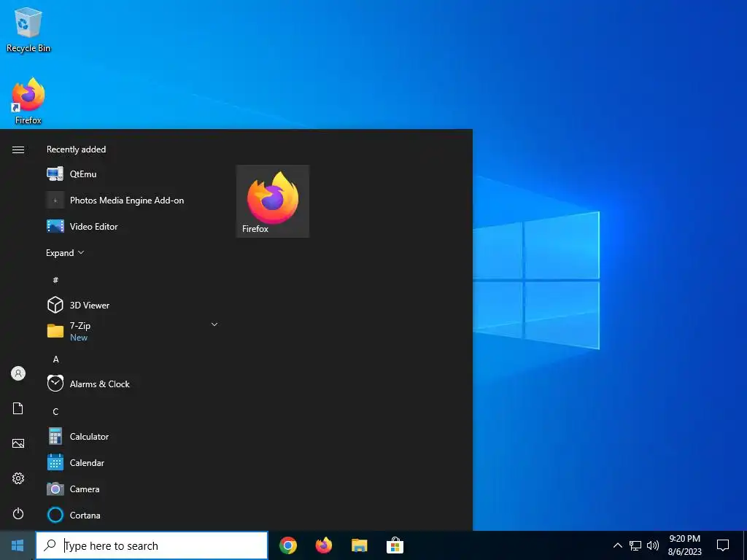Image resolution: width=747 pixels, height=560 pixels.
Task: Click the pinned Firefox tile
Action: coord(273,201)
